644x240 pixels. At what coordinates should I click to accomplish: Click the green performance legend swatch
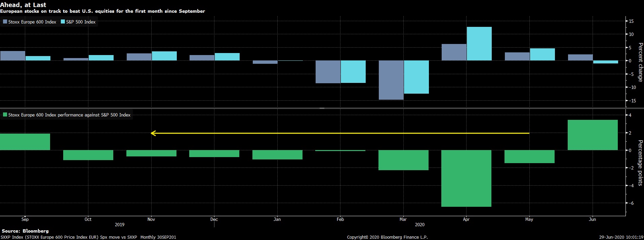click(5, 115)
